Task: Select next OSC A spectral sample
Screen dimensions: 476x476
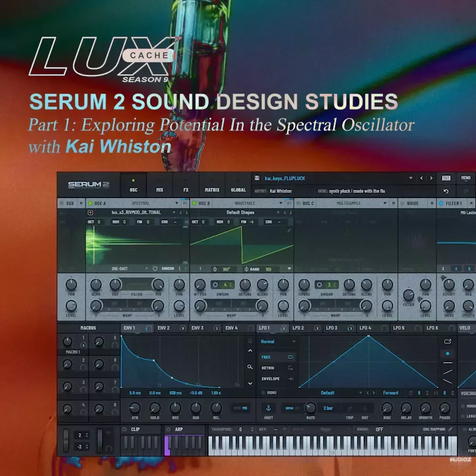Action: 187,213
